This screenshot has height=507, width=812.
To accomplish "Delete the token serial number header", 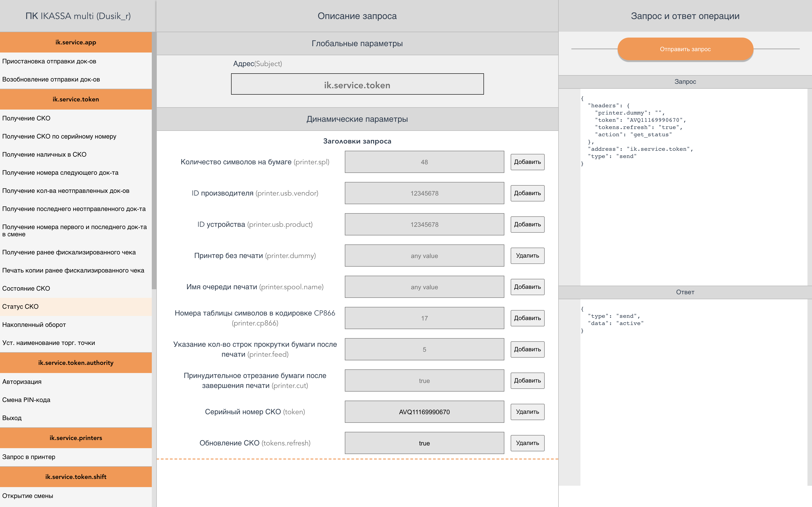I will click(527, 412).
